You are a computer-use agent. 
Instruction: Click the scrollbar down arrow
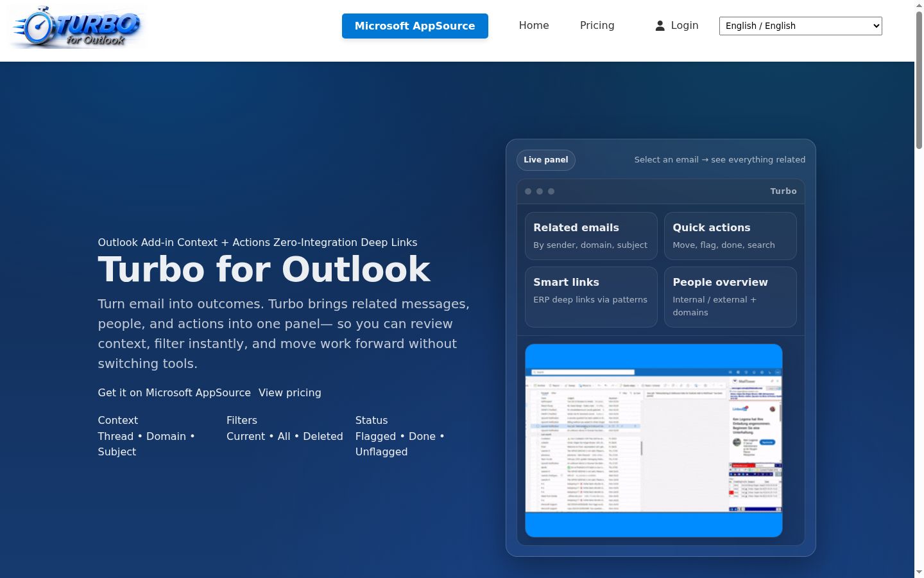pyautogui.click(x=919, y=572)
